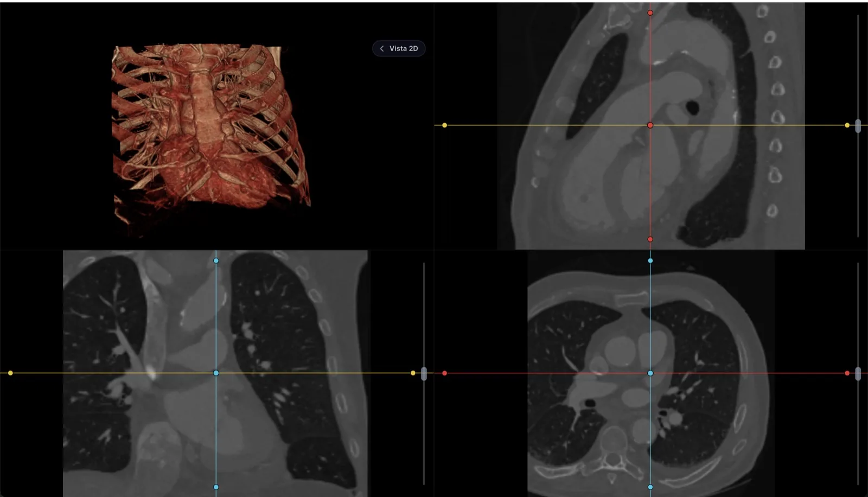This screenshot has width=868, height=497.
Task: Click the Vista 2D back button
Action: coord(399,48)
